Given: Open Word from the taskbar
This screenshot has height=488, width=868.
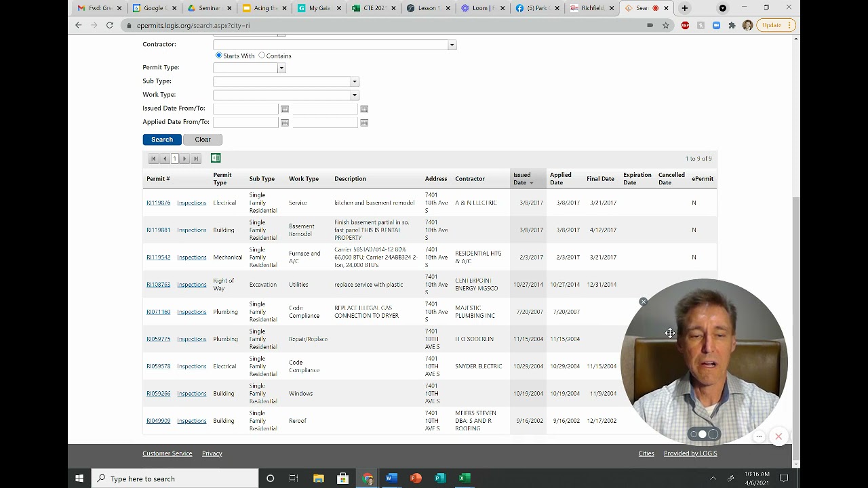Looking at the screenshot, I should click(391, 479).
